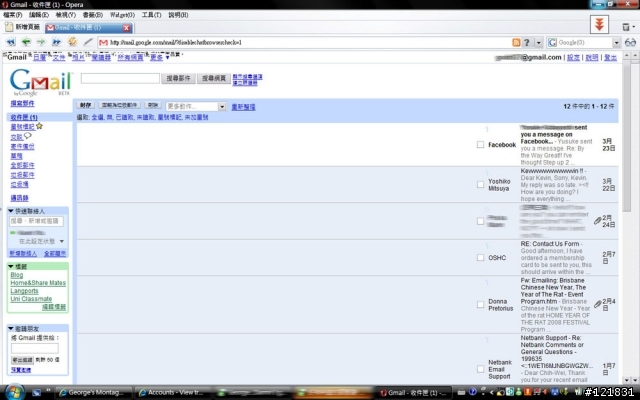Click the wand (pencil) icon in navigation bar
The width and height of the screenshot is (640, 400).
[x=88, y=42]
